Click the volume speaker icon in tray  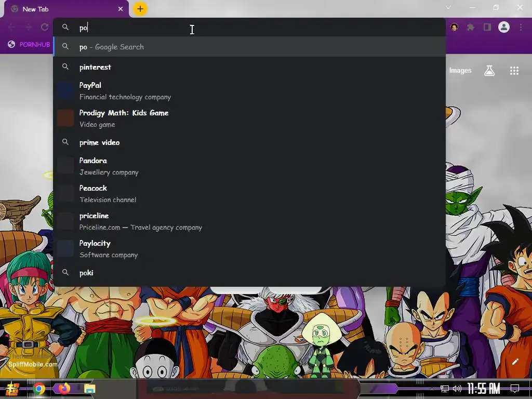457,389
